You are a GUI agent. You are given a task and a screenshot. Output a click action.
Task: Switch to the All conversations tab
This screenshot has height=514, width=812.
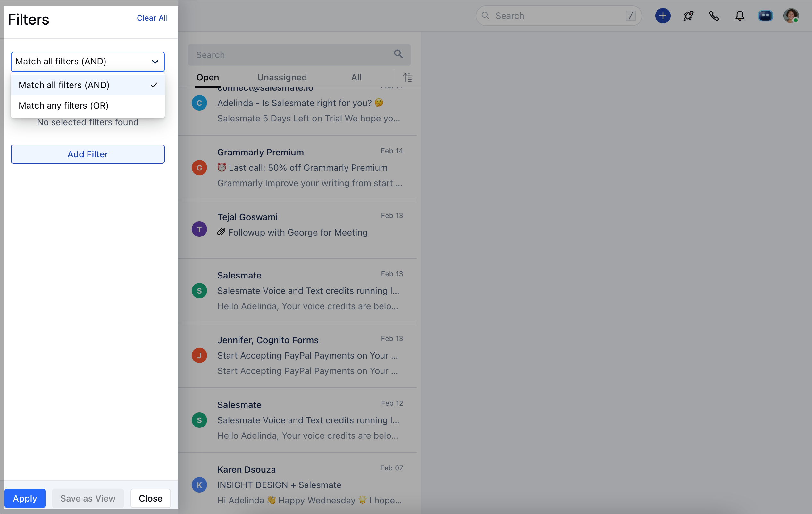click(x=356, y=78)
